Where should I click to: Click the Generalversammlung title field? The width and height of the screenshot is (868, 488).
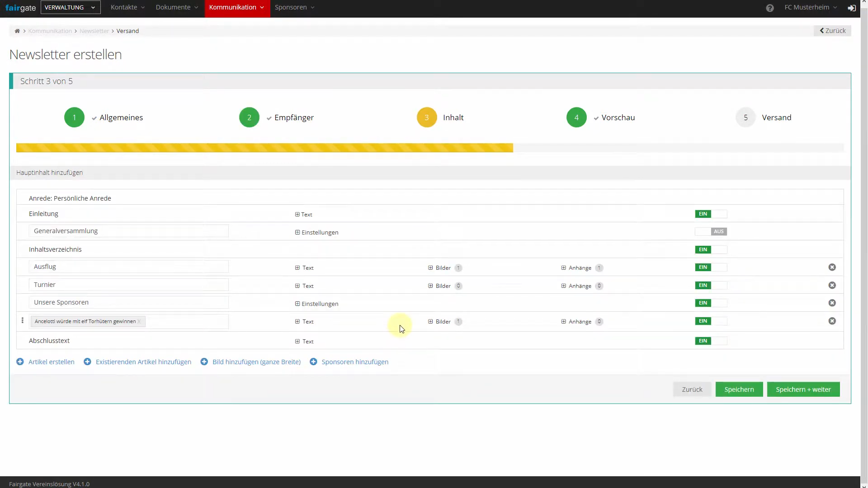pos(128,231)
